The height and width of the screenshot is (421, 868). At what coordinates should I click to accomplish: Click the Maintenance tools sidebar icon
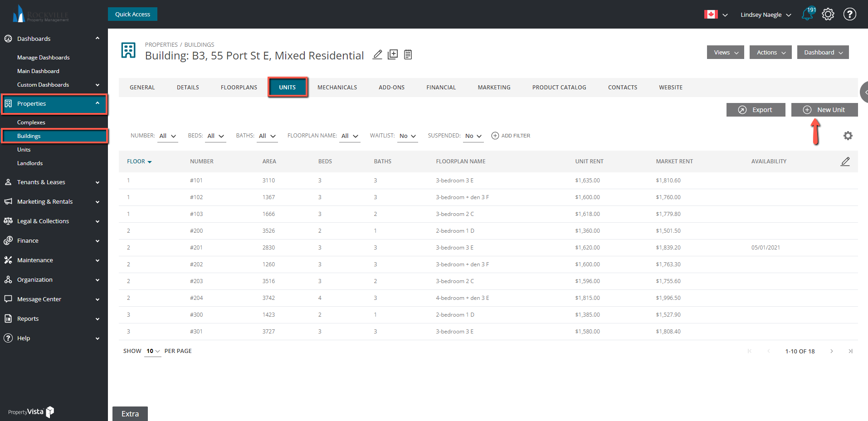tap(8, 260)
